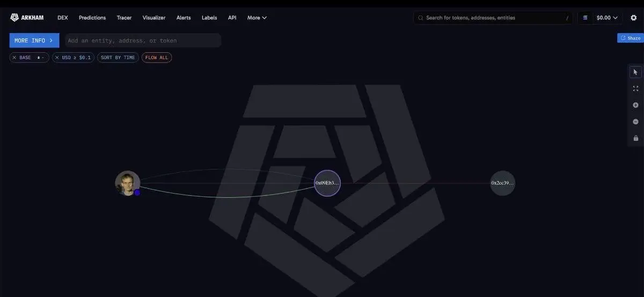Screen dimensions: 644x297
Task: Open the DEX menu item
Action: tap(63, 18)
